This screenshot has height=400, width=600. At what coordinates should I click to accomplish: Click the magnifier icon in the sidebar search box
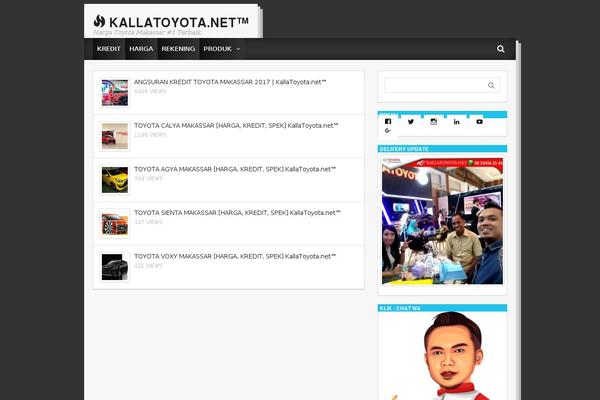[491, 85]
